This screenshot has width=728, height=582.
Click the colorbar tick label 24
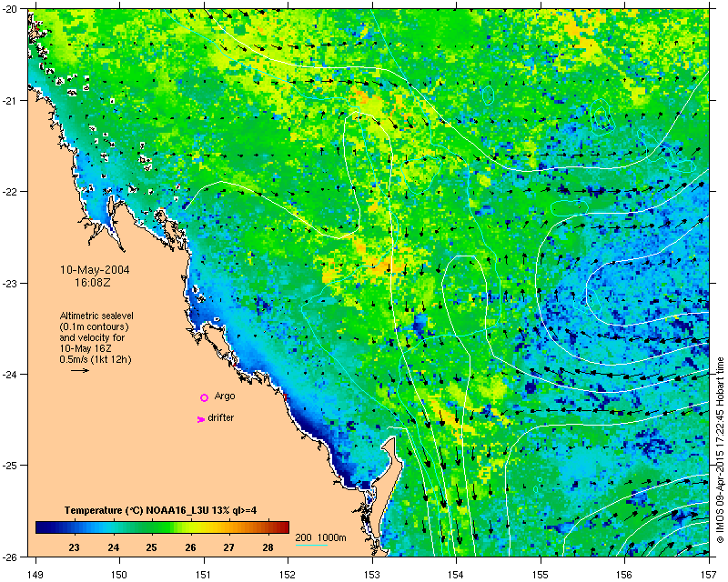tap(113, 547)
